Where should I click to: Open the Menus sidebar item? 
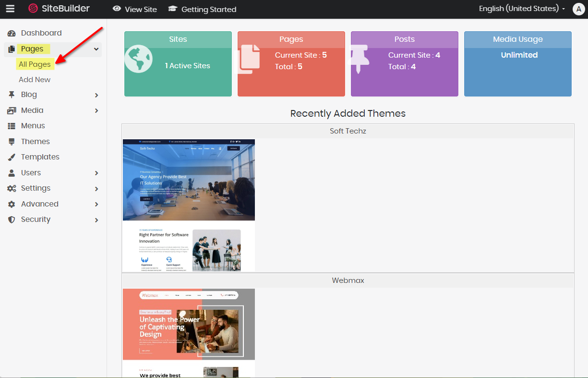tap(33, 126)
